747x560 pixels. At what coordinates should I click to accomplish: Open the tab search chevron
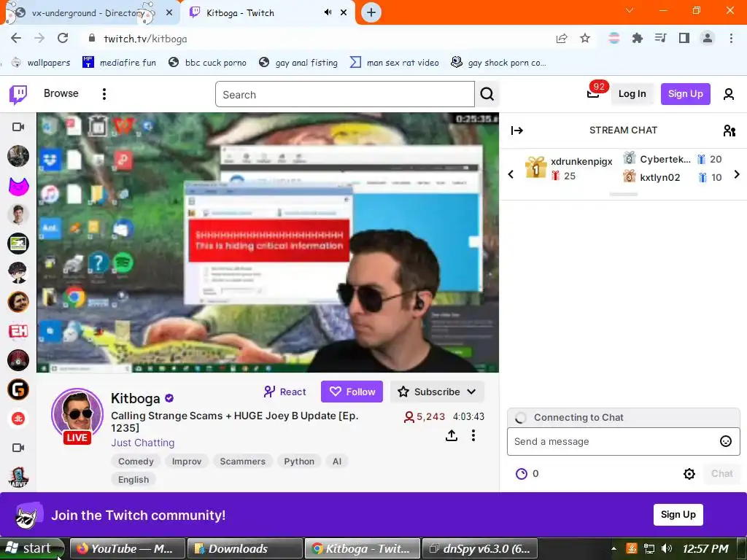[630, 10]
